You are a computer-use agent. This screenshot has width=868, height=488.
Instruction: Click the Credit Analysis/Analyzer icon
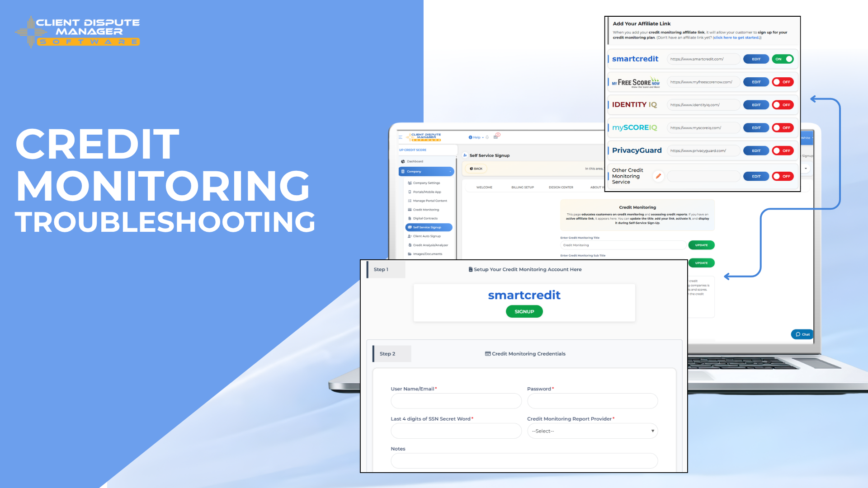pyautogui.click(x=410, y=245)
